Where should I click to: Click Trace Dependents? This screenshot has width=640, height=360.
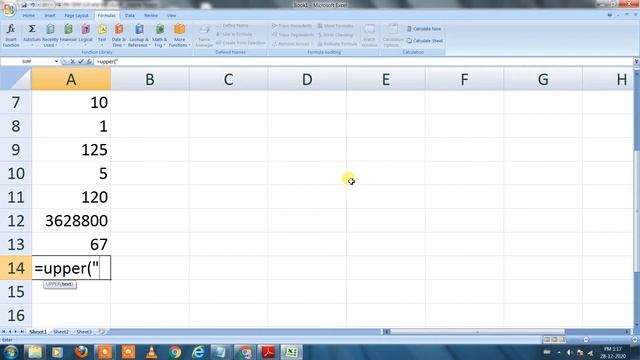293,35
